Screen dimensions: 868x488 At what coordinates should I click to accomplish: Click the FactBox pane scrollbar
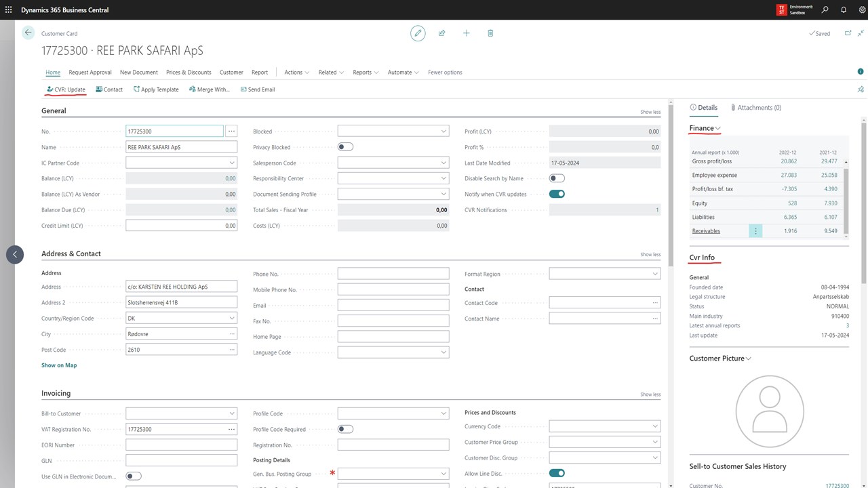[864, 203]
